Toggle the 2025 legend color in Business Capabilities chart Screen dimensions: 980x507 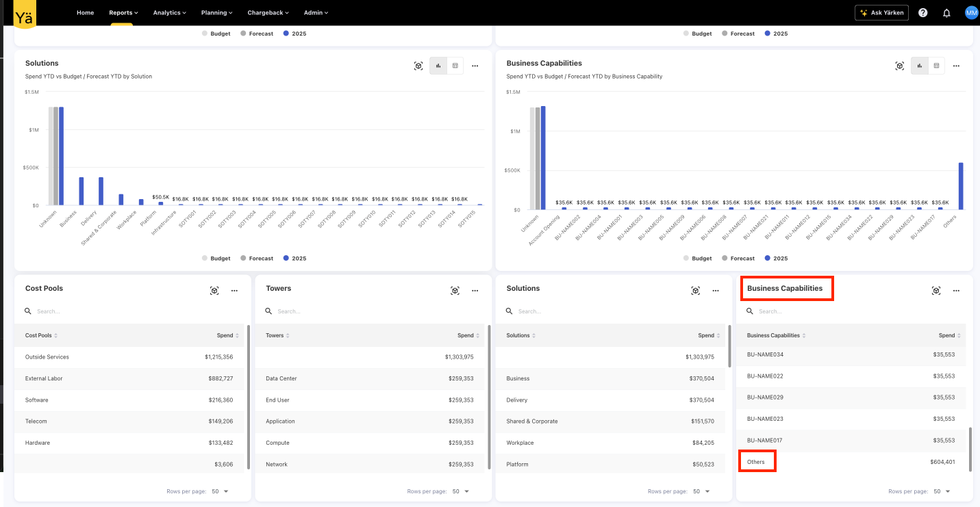pyautogui.click(x=768, y=259)
